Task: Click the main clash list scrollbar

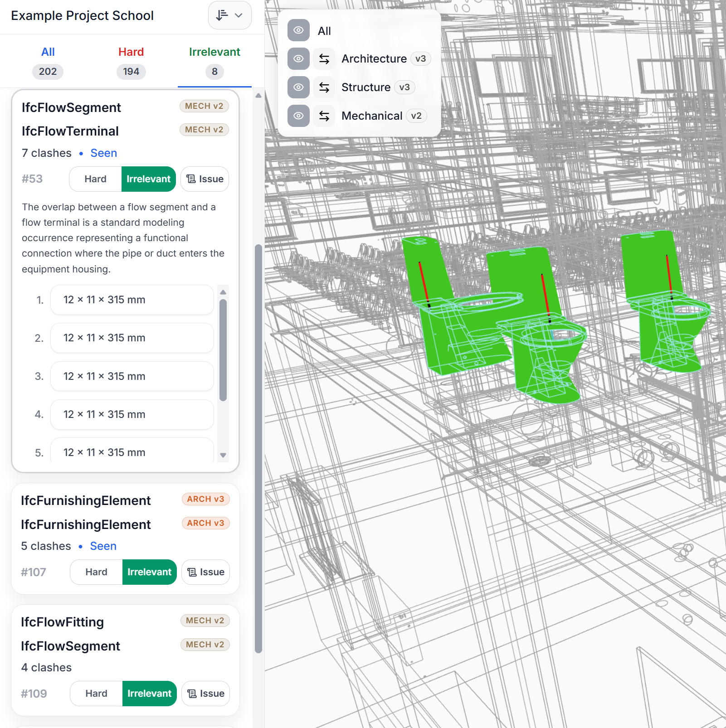Action: click(258, 449)
